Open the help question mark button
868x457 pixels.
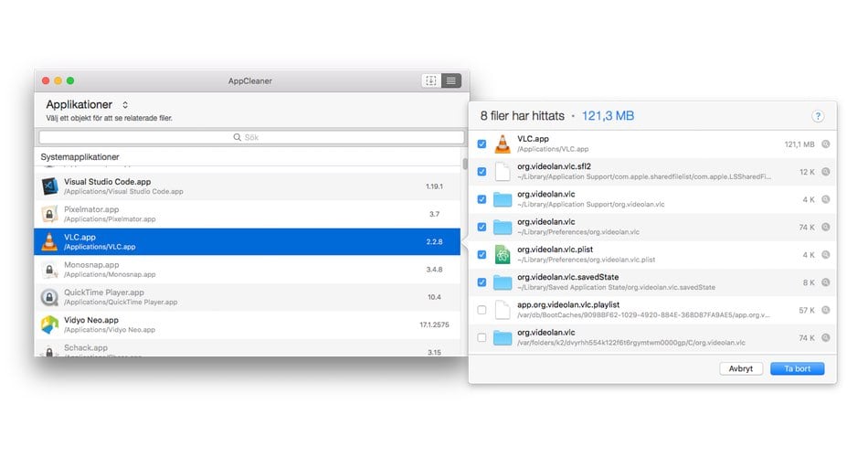click(817, 116)
